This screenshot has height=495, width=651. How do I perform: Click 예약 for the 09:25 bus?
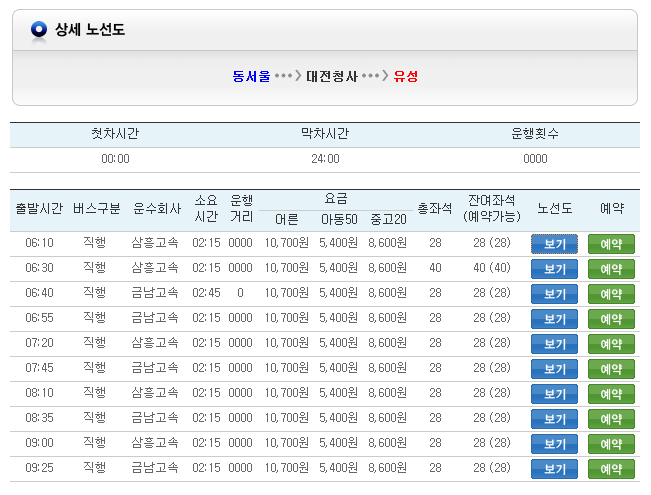click(x=611, y=468)
